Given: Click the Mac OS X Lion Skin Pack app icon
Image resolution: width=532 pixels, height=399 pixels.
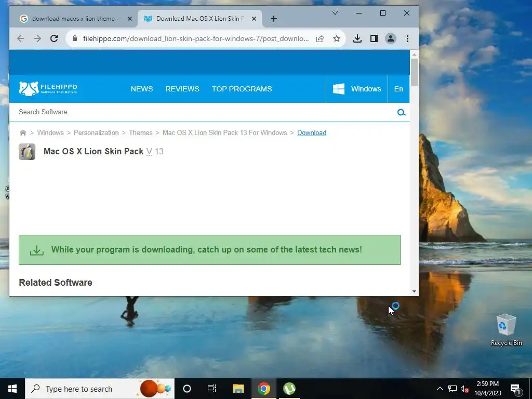Looking at the screenshot, I should pos(27,152).
